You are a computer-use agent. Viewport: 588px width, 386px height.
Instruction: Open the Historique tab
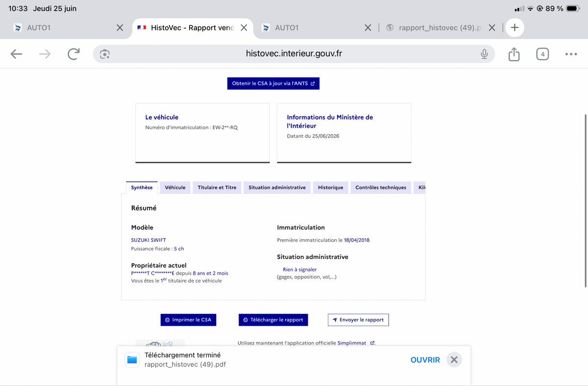(x=331, y=188)
